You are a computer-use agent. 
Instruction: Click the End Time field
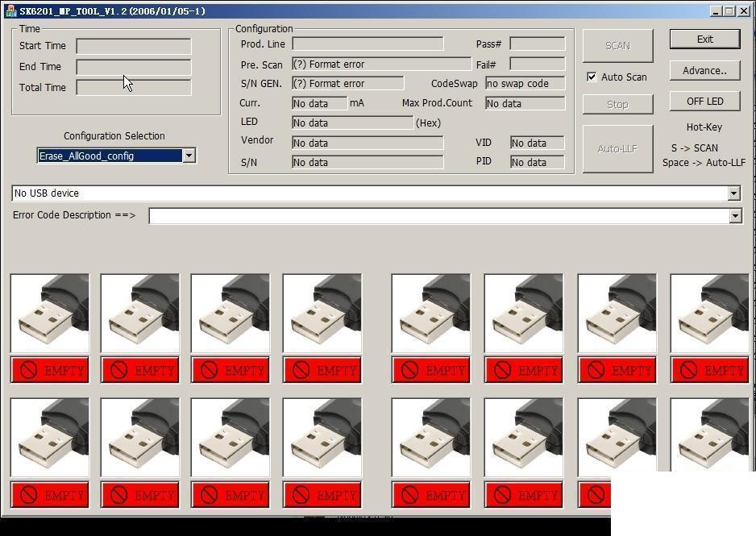click(x=134, y=67)
